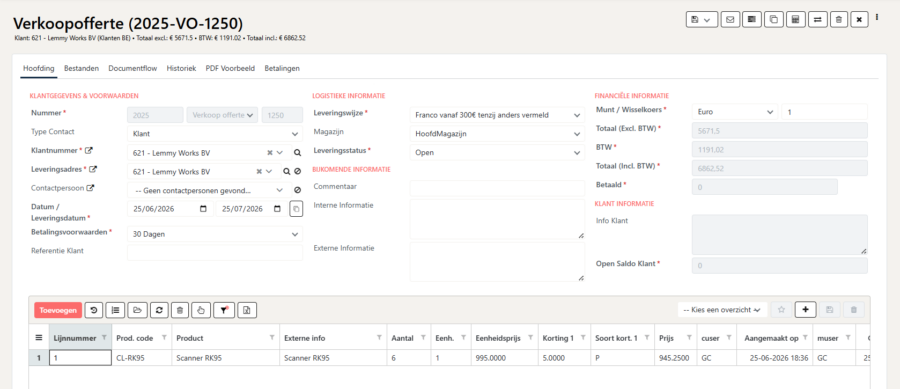Screen dimensions: 900x389
Task: Delete quotation using top trash icon
Action: [x=839, y=19]
